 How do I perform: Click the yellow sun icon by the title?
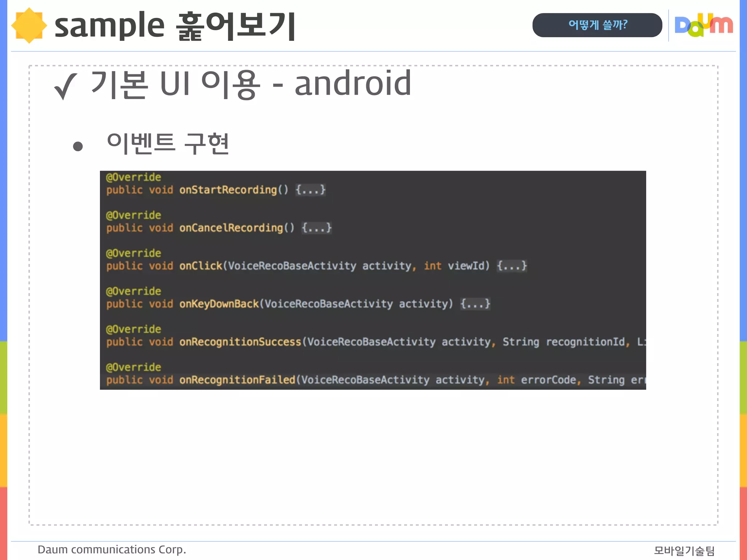click(x=29, y=26)
